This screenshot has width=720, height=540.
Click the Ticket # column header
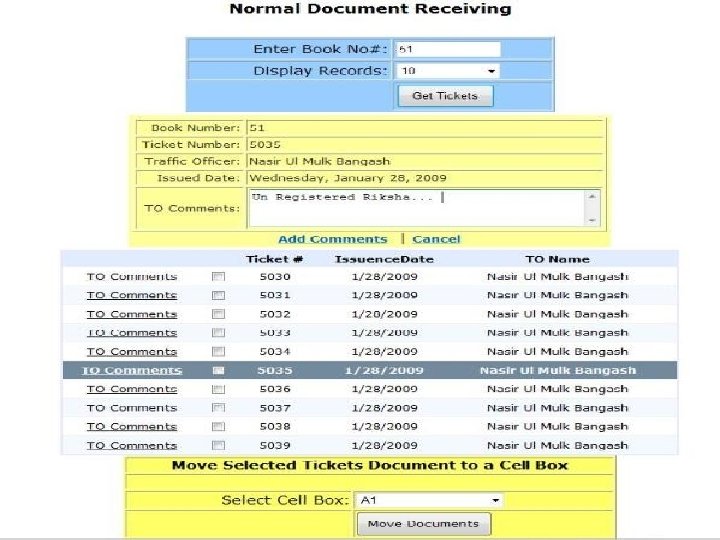275,259
